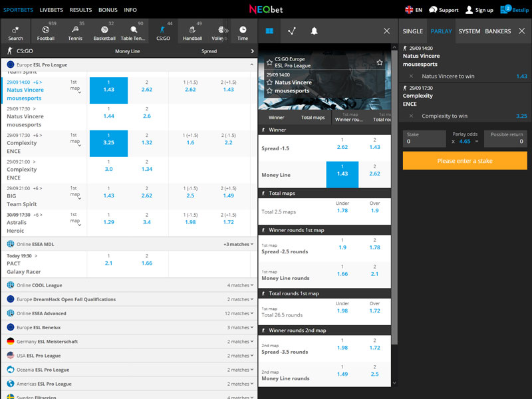Viewport: 532px width, 399px height.
Task: Open the Search sports icon
Action: [15, 31]
